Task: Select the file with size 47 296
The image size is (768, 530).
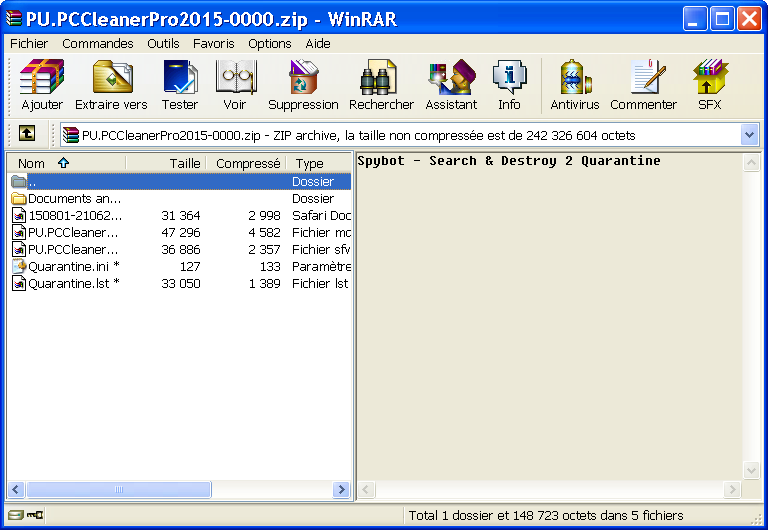Action: (179, 233)
